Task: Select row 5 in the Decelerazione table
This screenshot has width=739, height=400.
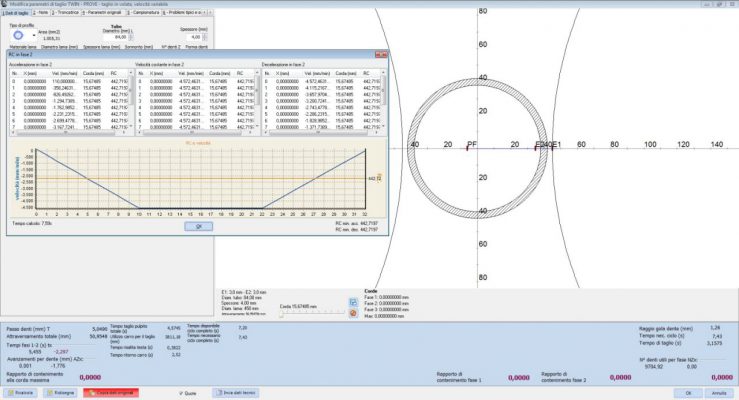Action: pyautogui.click(x=321, y=114)
